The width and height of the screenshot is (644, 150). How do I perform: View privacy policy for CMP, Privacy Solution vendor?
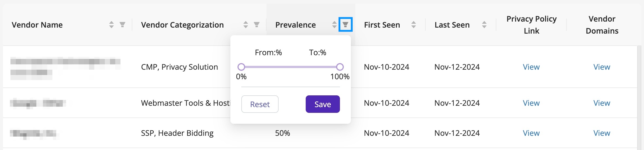point(531,67)
